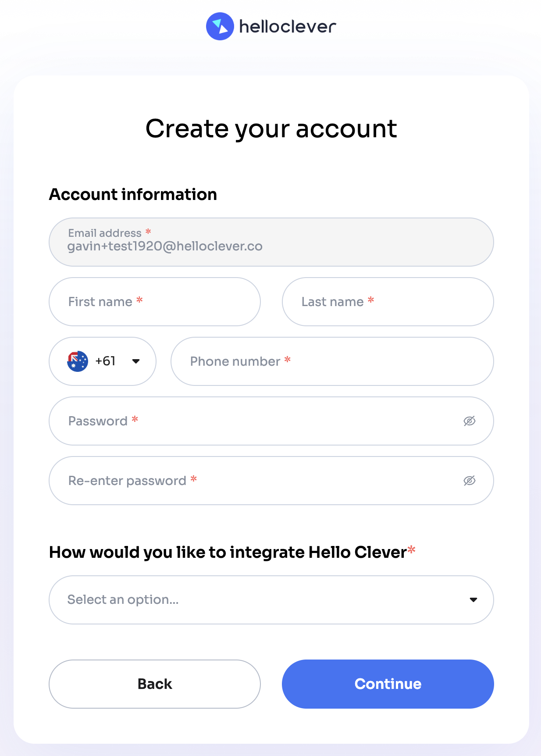Click the Australian flag icon

(x=78, y=361)
